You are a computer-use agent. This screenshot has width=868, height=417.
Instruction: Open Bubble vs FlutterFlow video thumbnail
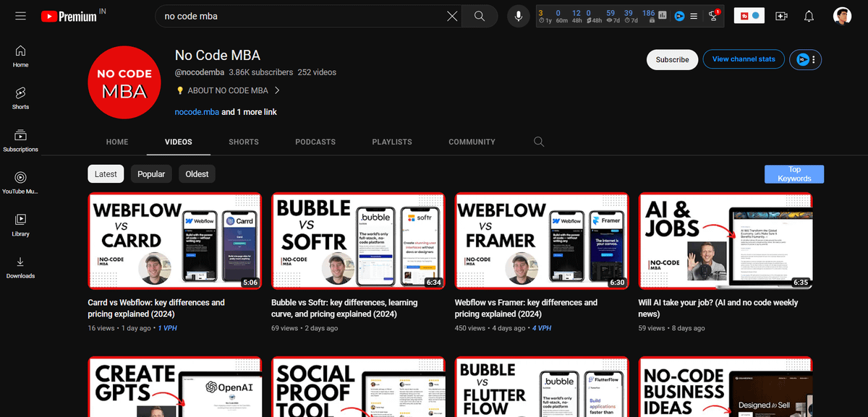click(542, 387)
